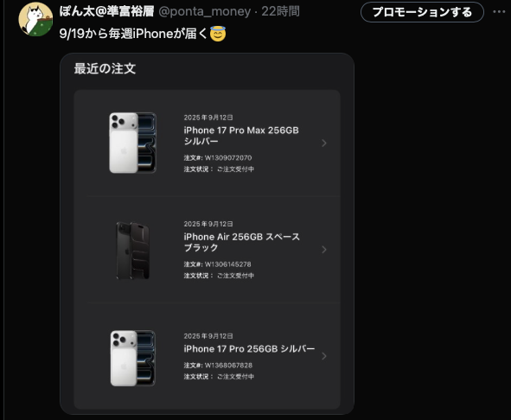The height and width of the screenshot is (420, 511).
Task: Expand iPhone 17 Pro Max order chevron
Action: (x=324, y=143)
